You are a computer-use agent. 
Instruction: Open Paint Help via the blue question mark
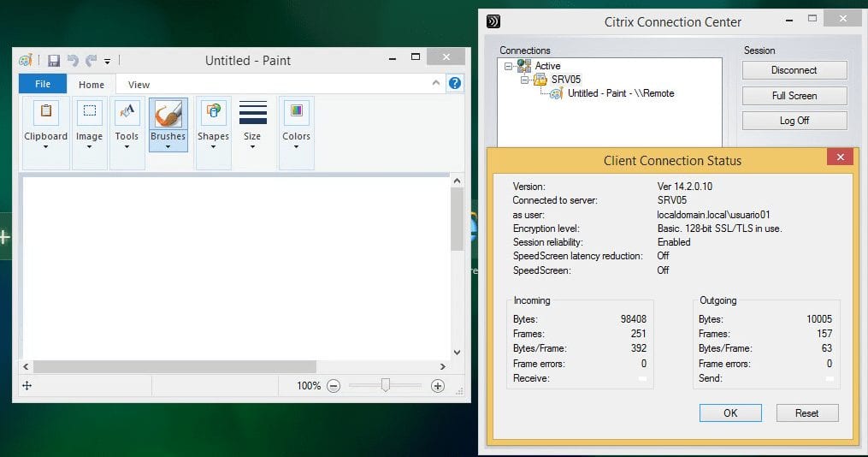click(x=454, y=83)
